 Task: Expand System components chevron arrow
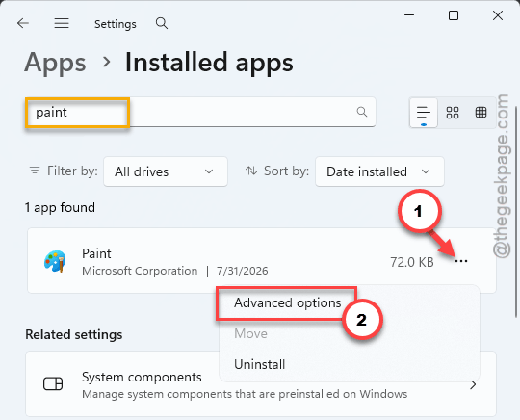point(473,384)
